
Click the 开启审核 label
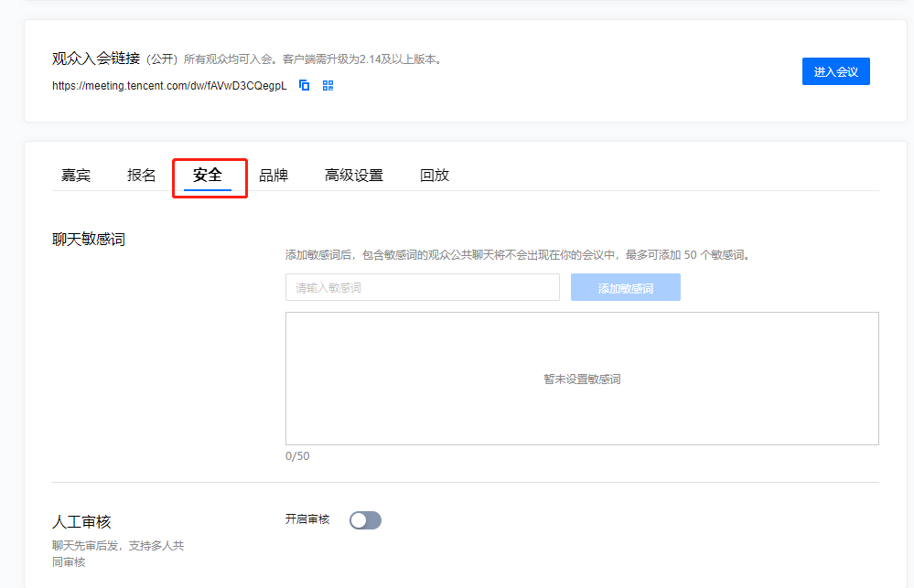click(307, 519)
